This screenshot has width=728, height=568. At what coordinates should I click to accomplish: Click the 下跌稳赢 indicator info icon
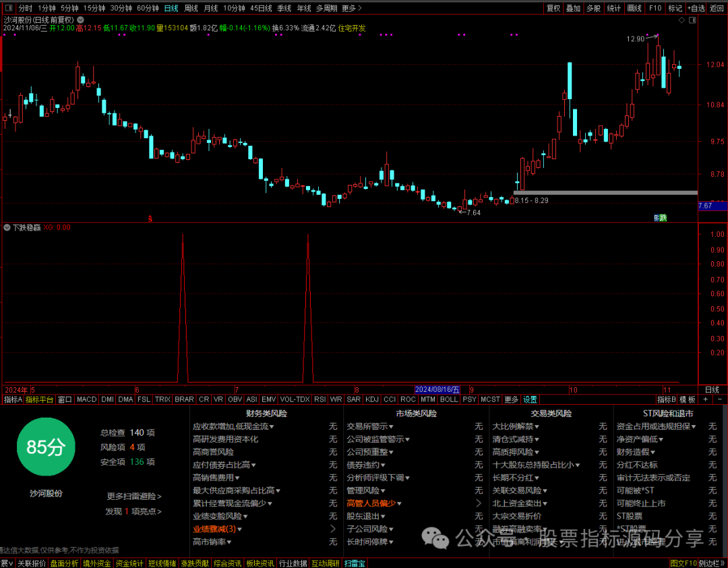click(7, 228)
